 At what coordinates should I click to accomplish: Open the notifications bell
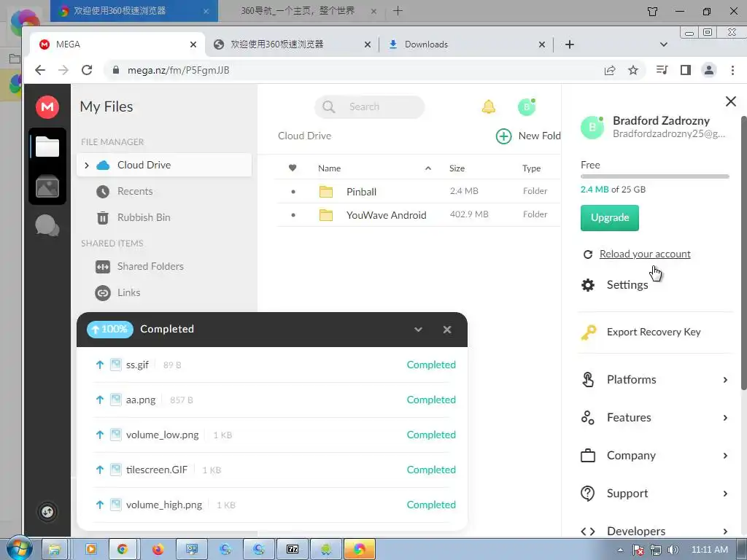(488, 106)
